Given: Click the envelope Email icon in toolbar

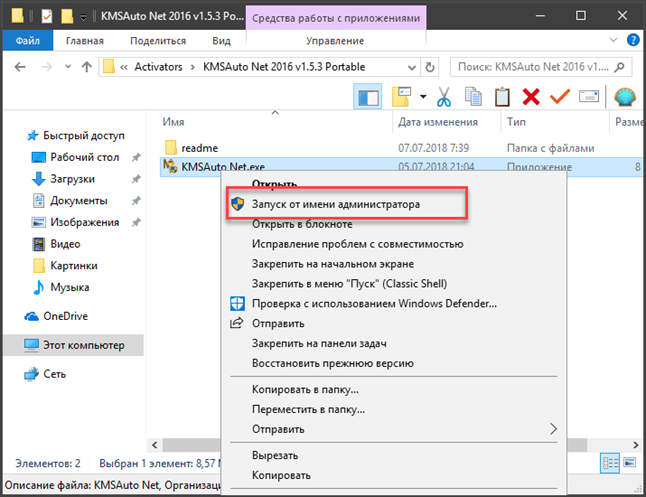Looking at the screenshot, I should (x=589, y=97).
